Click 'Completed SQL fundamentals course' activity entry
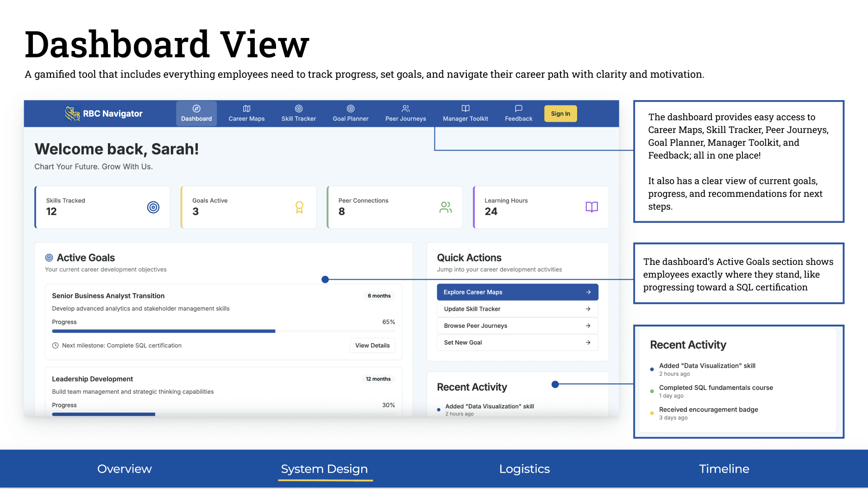Image resolution: width=868 pixels, height=489 pixels. [x=716, y=388]
